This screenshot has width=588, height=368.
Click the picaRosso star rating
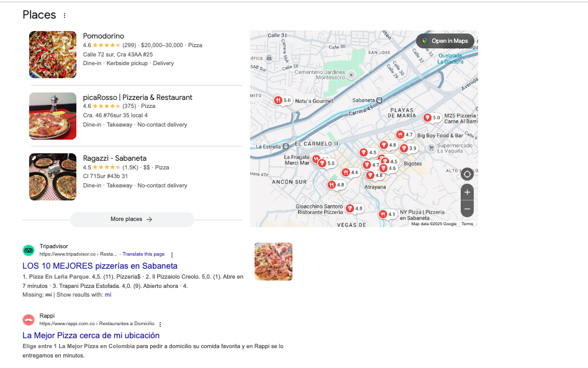coord(106,106)
